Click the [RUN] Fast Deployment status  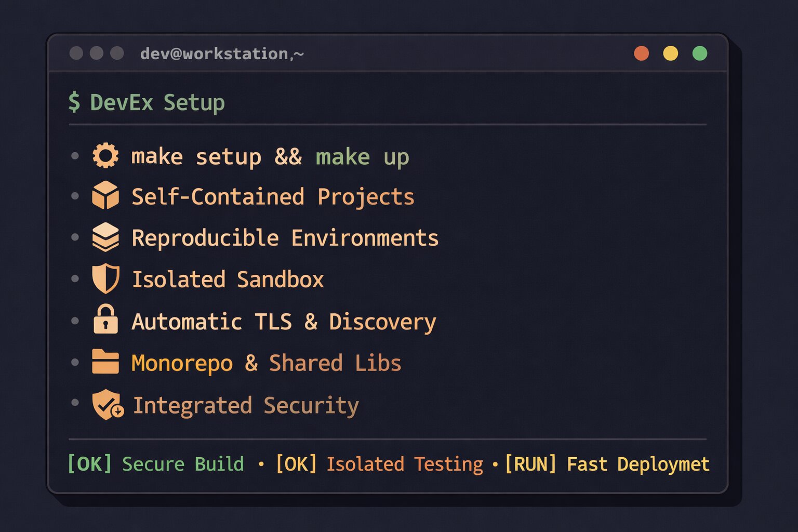pos(607,464)
